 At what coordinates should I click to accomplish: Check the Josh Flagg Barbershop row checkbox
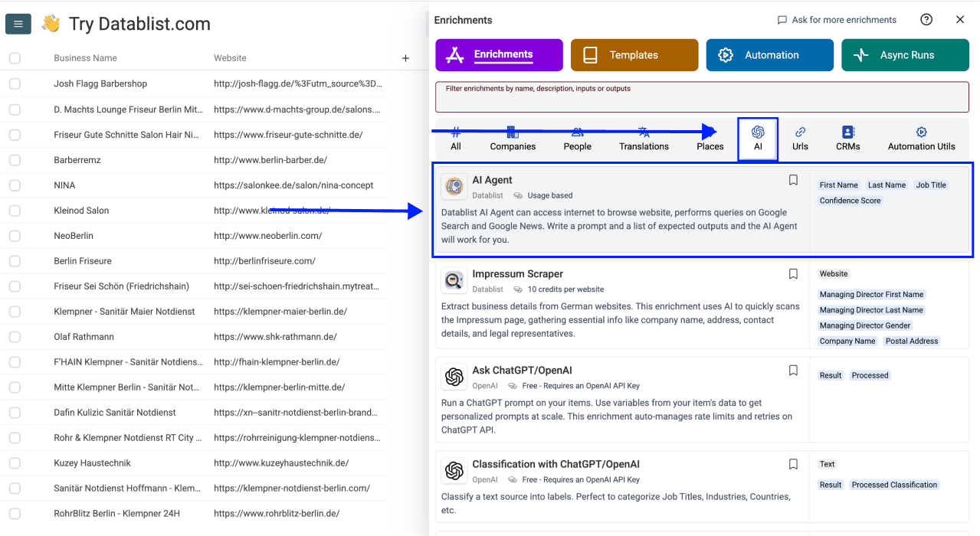click(14, 83)
